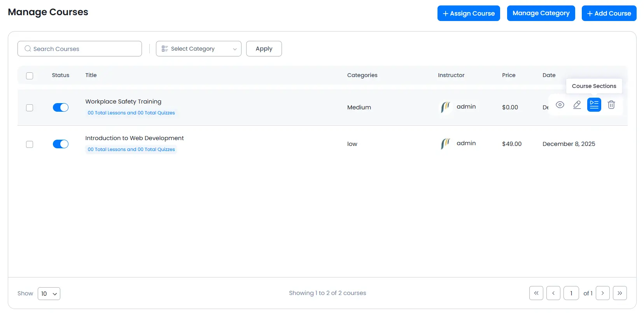Viewport: 644px width, 316px height.
Task: Open the Introduction to Web Development course title
Action: tap(135, 138)
